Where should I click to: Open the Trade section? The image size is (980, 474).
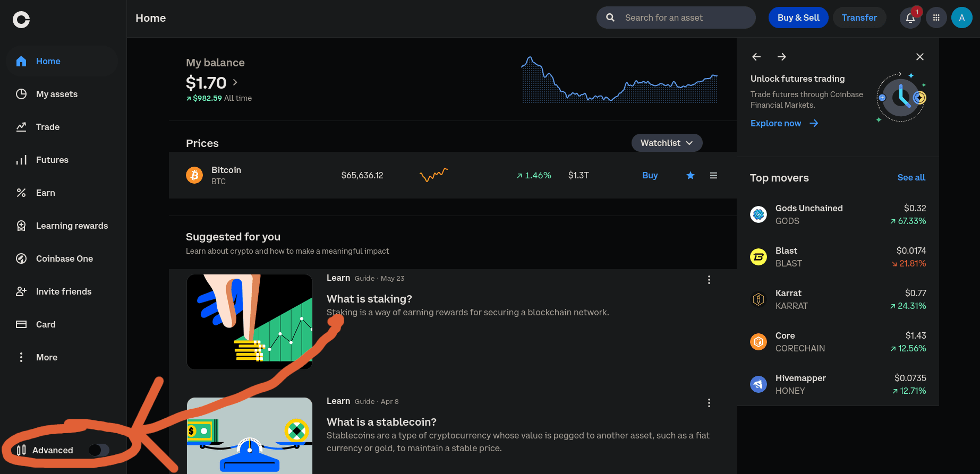(48, 127)
